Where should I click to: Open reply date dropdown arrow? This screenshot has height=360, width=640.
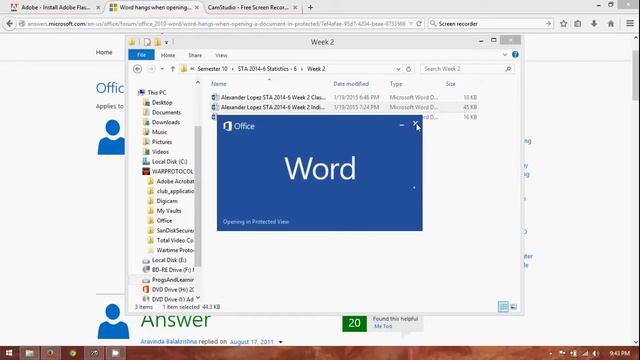pos(280,342)
